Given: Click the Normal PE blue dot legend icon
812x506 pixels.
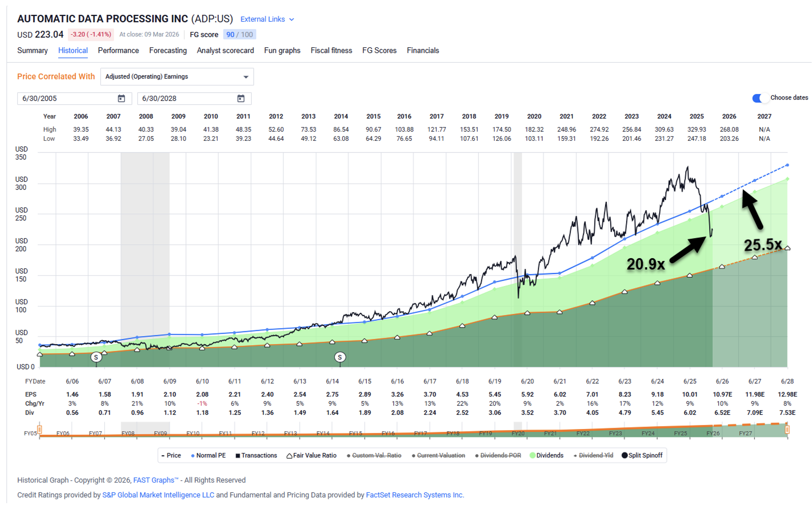Looking at the screenshot, I should (193, 455).
